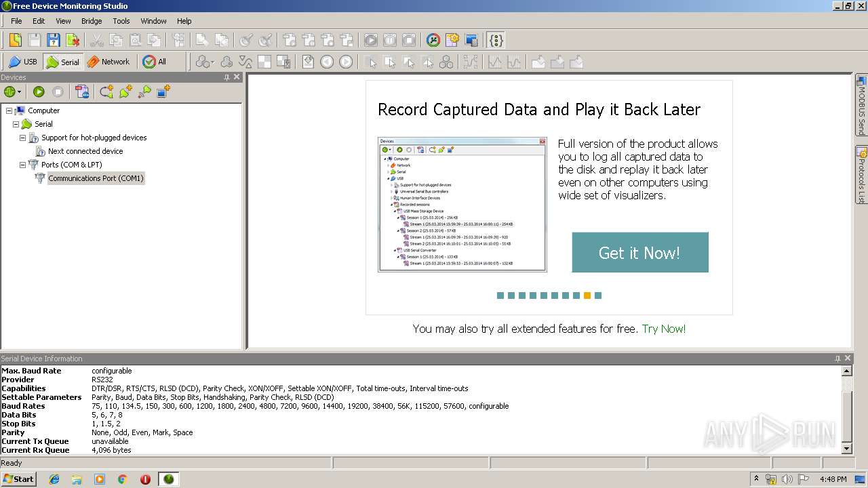Open Internet Explorer from taskbar
Image resolution: width=868 pixels, height=488 pixels.
tap(54, 479)
